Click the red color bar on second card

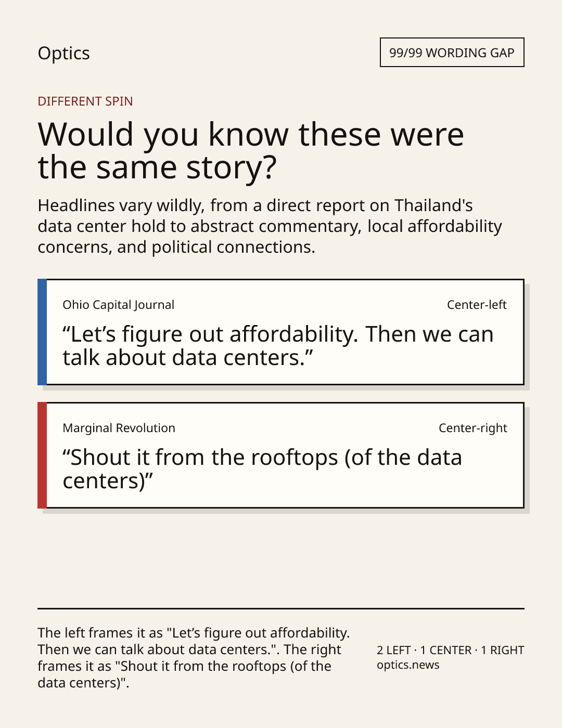(x=42, y=456)
